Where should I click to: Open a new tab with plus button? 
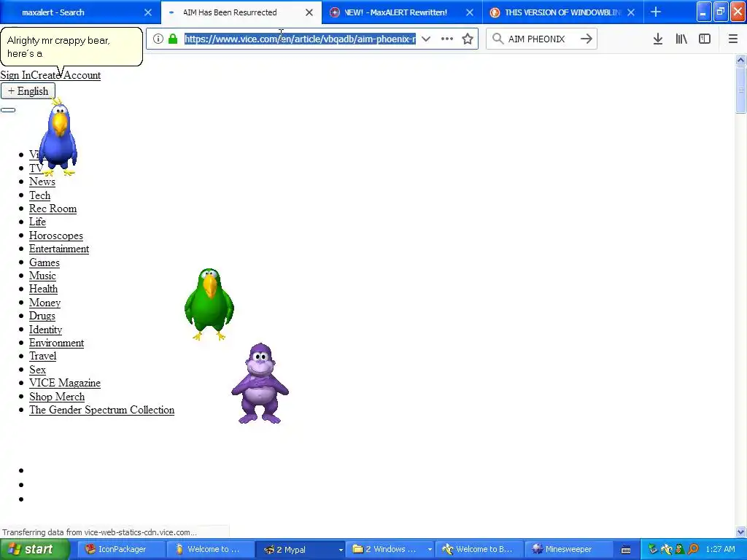pos(656,12)
